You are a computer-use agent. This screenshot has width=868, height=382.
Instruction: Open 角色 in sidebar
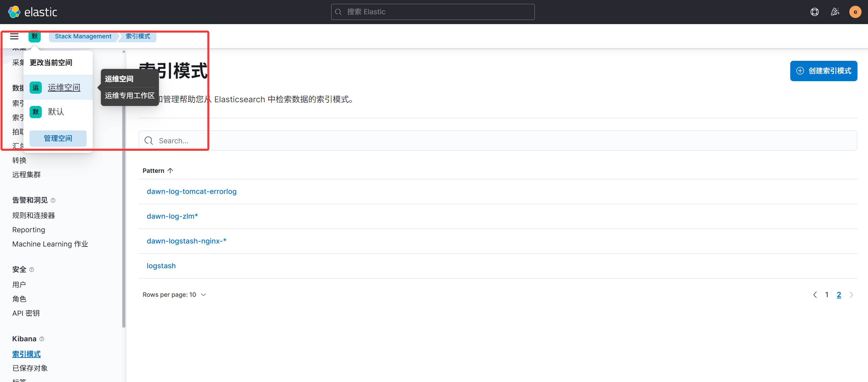click(x=19, y=299)
